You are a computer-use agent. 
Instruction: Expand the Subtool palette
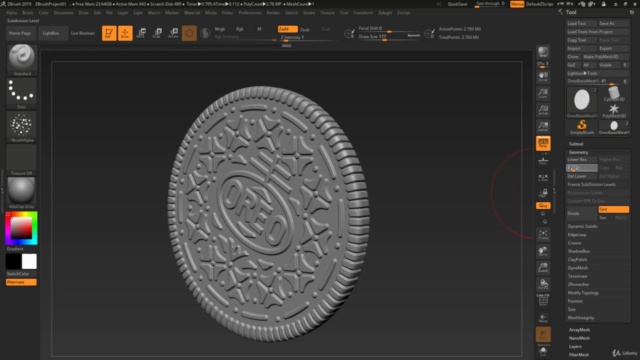click(x=576, y=144)
